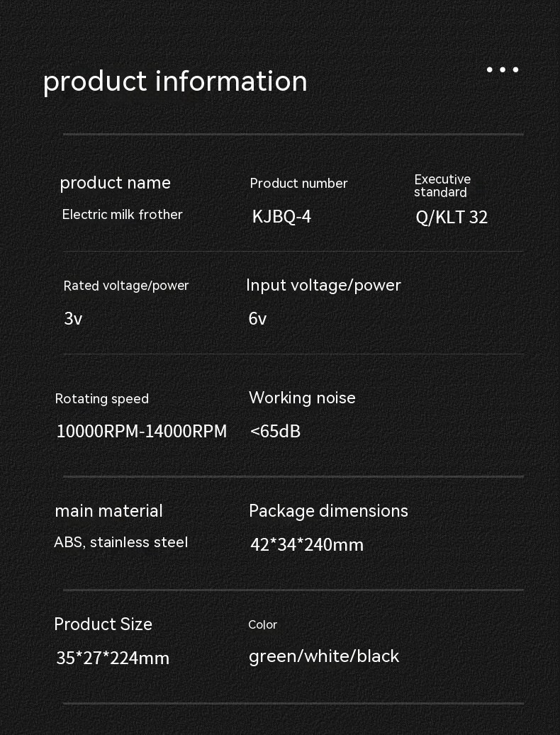Select the "Executive standard" label

click(442, 186)
